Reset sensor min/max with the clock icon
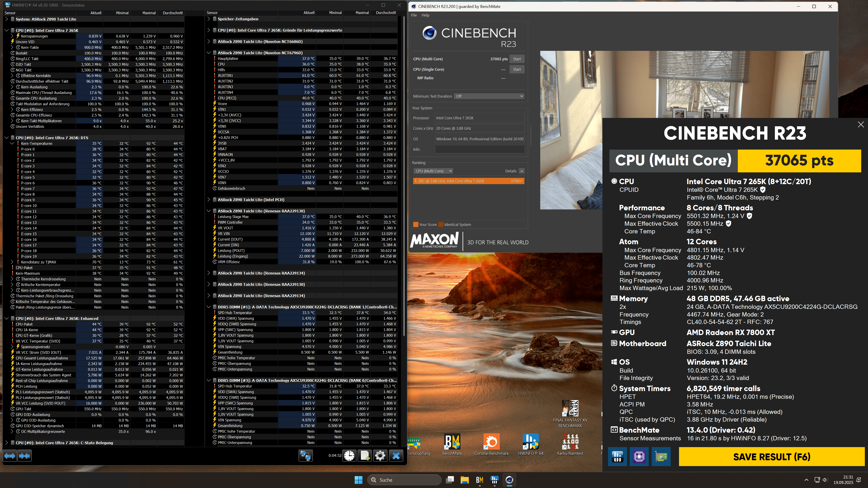868x488 pixels. [349, 456]
